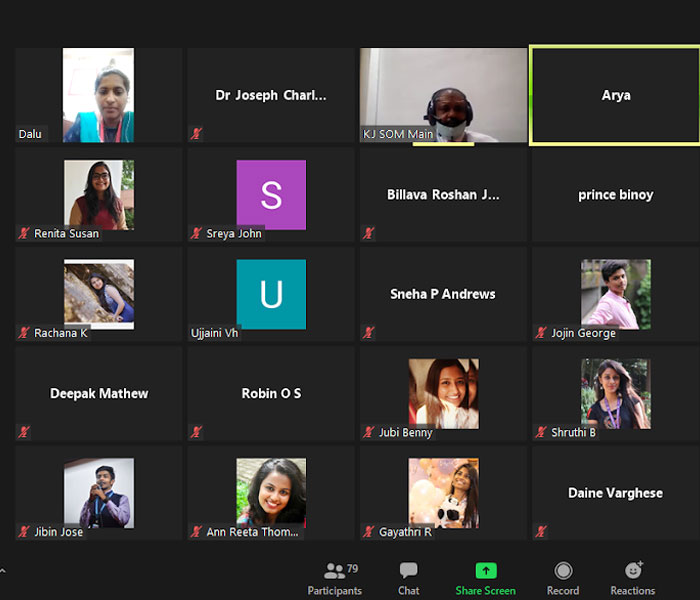Select Jubi Benny's profile photo
This screenshot has width=700, height=600.
pos(444,394)
